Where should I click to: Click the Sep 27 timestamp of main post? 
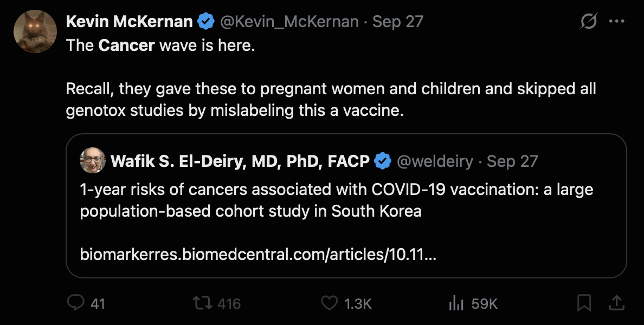pos(398,22)
